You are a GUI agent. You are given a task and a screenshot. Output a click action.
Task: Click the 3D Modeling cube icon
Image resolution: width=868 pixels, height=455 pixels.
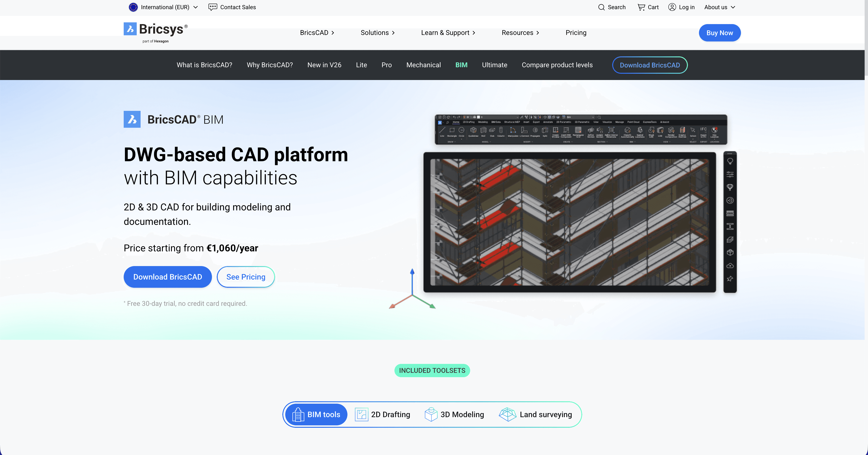(431, 414)
